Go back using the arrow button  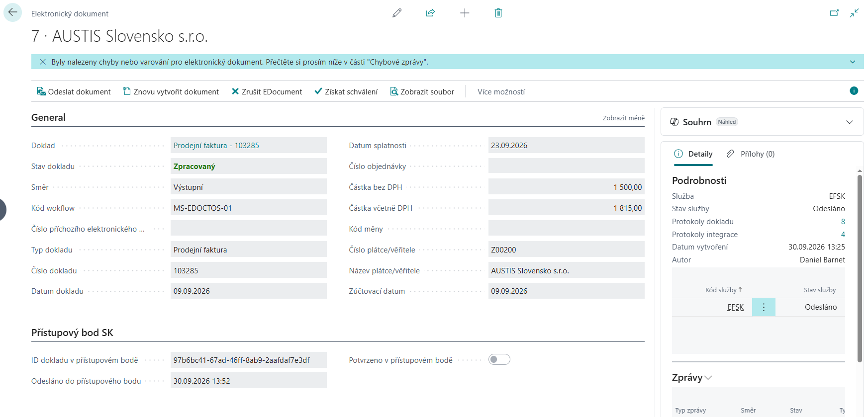(12, 12)
